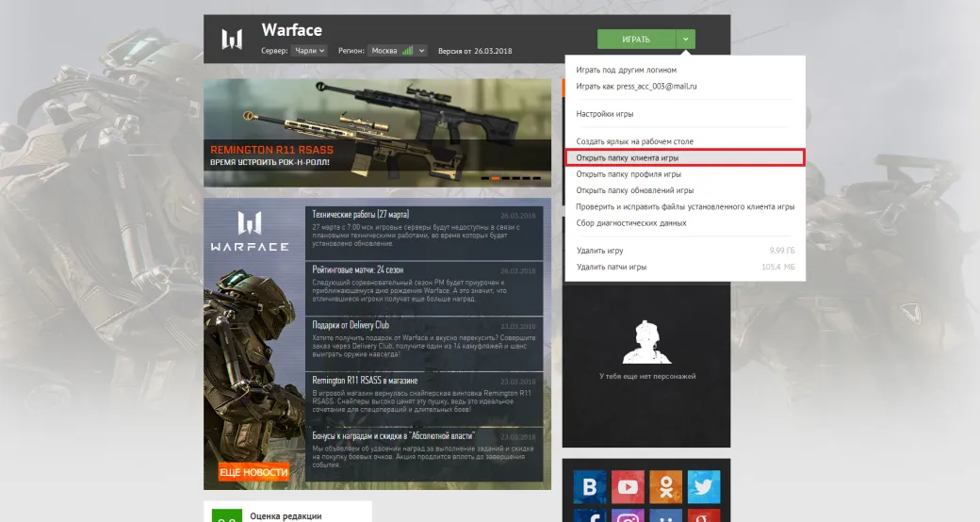Click the green ИГРАТЬ button
The height and width of the screenshot is (522, 980).
click(636, 39)
